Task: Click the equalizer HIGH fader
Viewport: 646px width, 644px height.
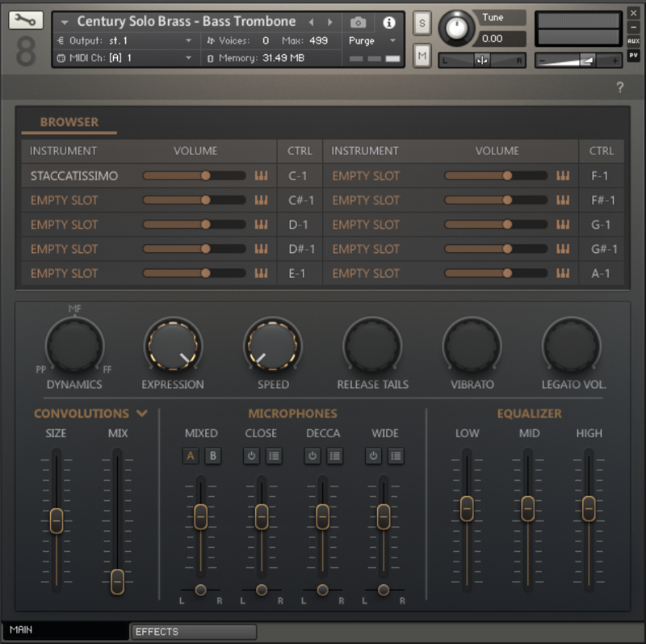Action: [589, 508]
